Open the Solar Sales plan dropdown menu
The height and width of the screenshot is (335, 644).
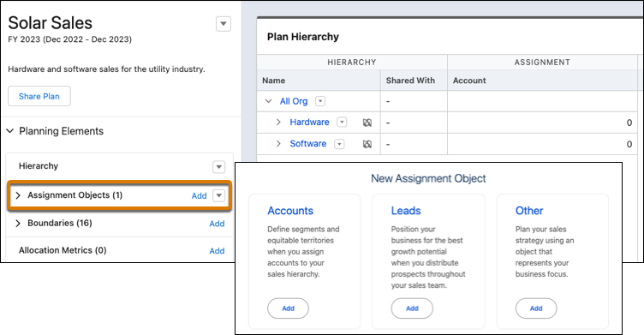pyautogui.click(x=224, y=24)
